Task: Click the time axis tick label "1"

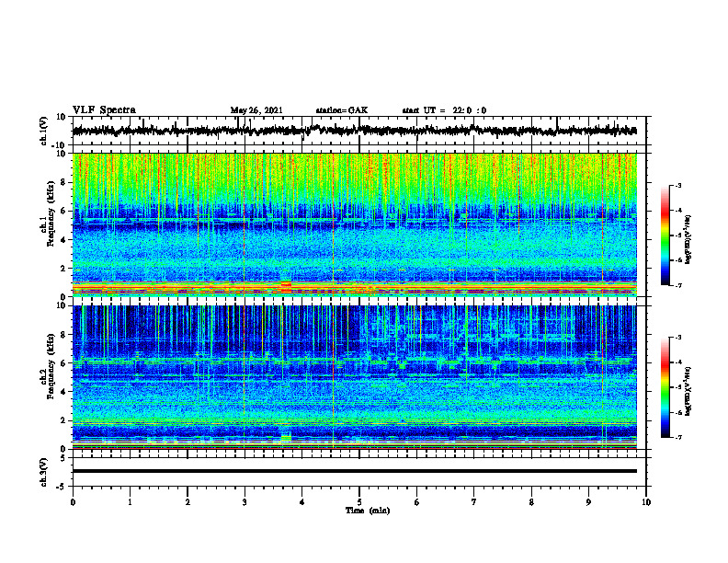Action: click(130, 502)
